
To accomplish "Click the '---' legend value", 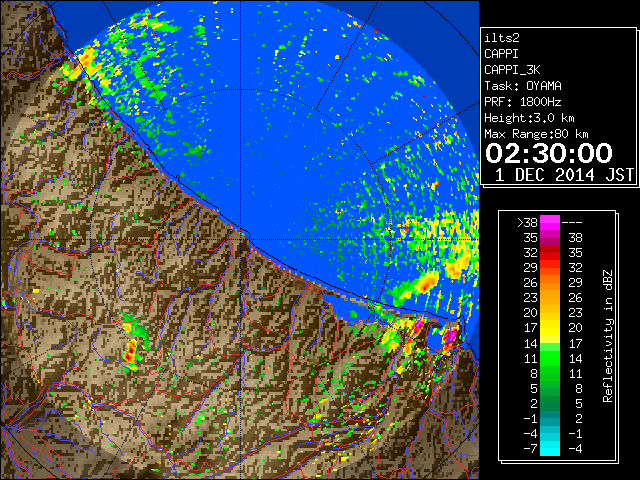I will (572, 223).
